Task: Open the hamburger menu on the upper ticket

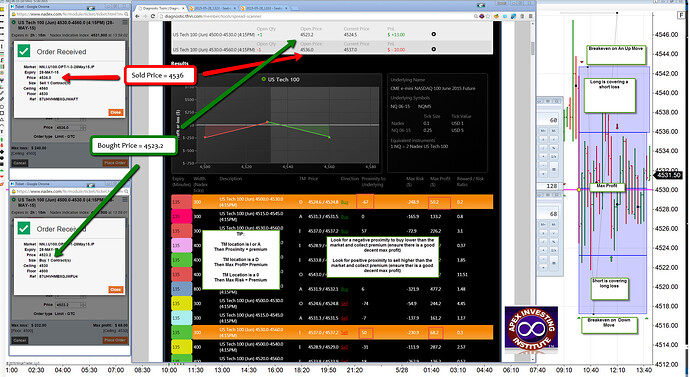Action: click(125, 22)
